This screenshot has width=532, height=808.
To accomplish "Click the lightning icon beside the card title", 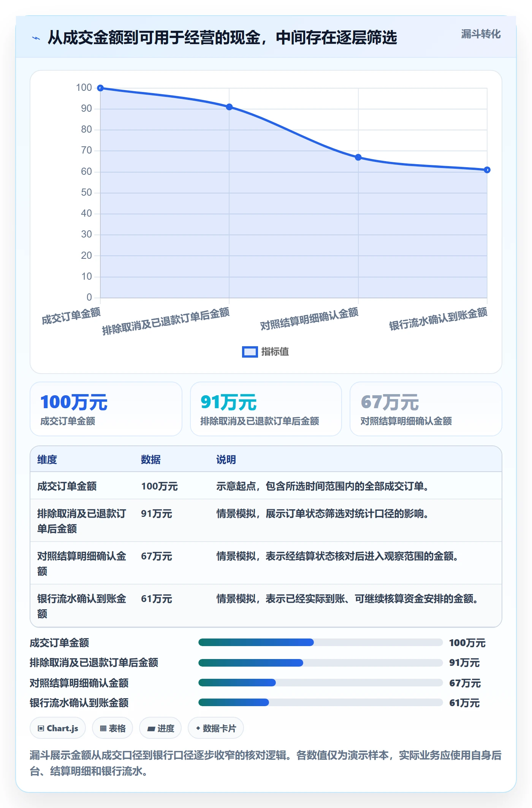I will coord(36,38).
